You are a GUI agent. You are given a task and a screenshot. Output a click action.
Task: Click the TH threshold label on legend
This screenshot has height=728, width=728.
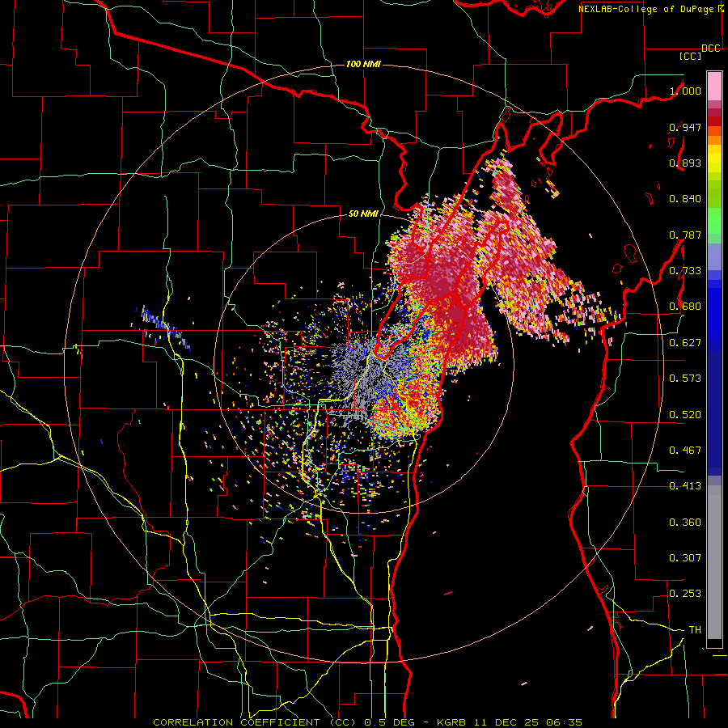click(x=695, y=630)
